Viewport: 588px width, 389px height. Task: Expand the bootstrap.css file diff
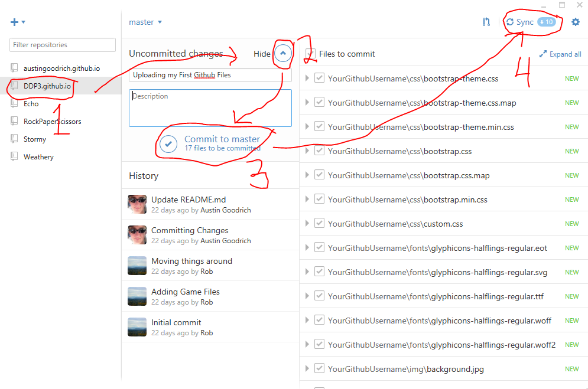point(307,151)
